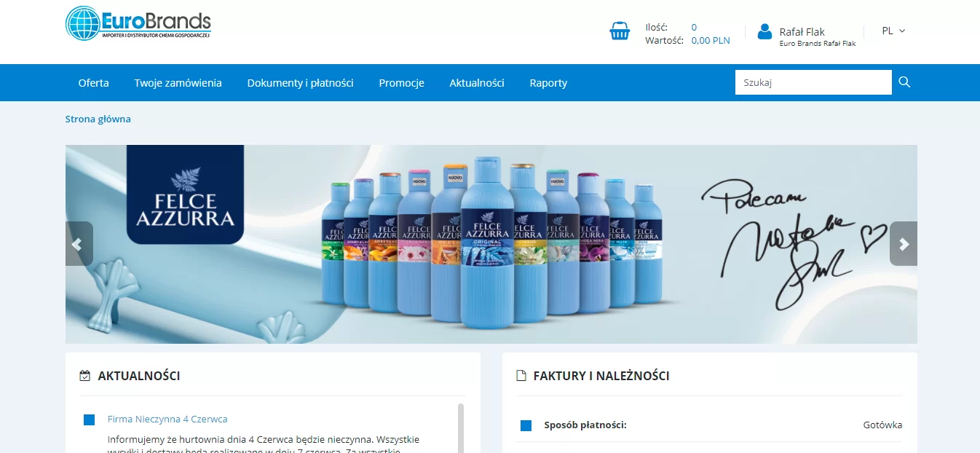Open Dokumenty i płatności menu
This screenshot has height=453, width=980.
coord(301,83)
